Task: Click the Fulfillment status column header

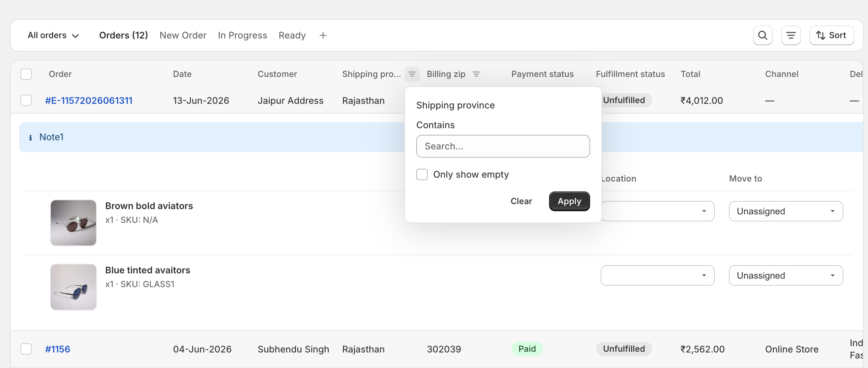Action: click(x=630, y=74)
